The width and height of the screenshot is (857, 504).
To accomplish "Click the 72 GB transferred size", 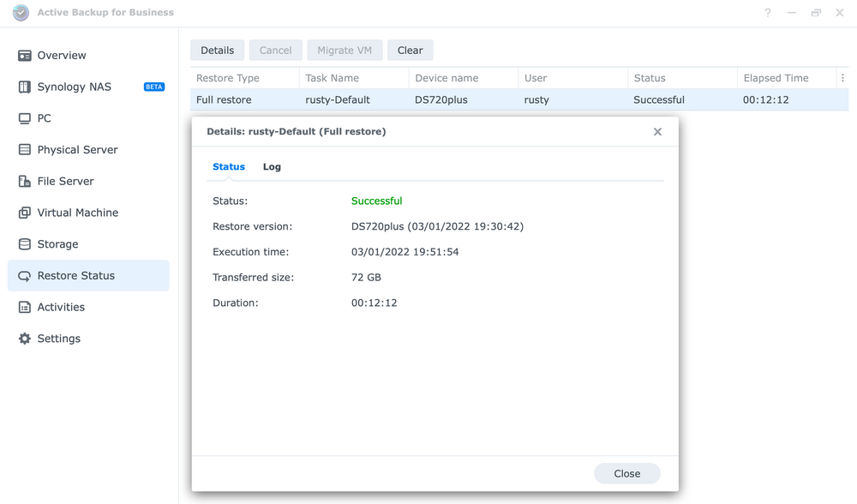I will pyautogui.click(x=366, y=278).
